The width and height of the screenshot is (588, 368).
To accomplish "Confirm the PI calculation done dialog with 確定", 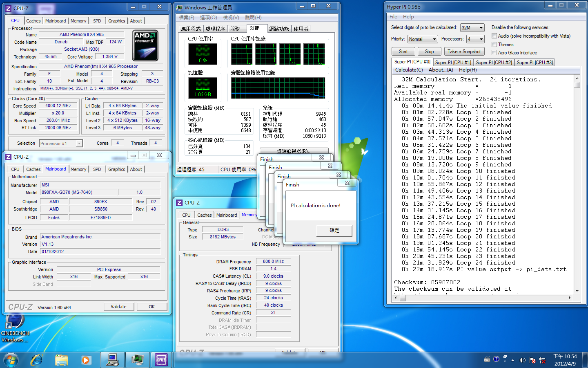I will (334, 231).
